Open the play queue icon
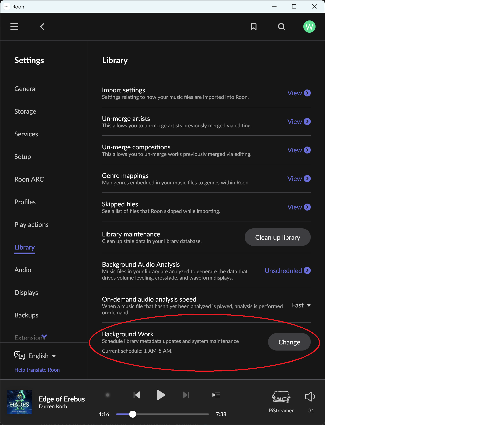504x425 pixels. [x=216, y=395]
